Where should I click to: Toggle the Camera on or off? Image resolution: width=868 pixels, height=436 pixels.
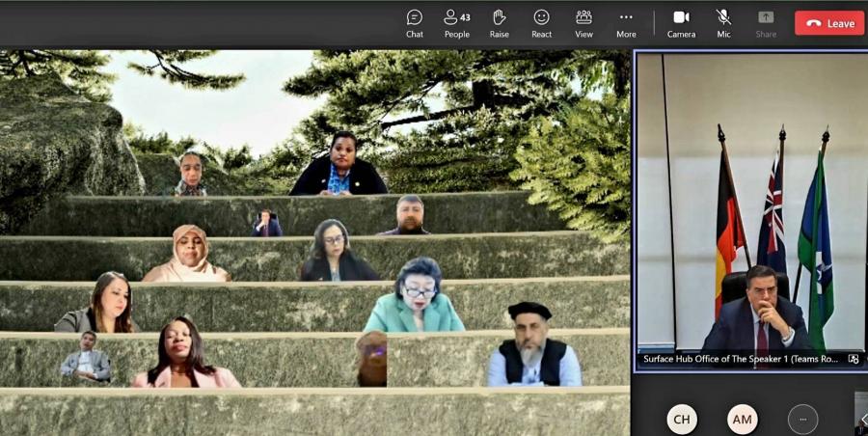(681, 23)
